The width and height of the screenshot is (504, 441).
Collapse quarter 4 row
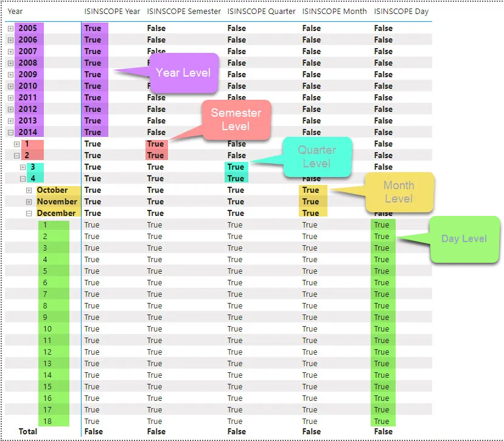tap(23, 179)
